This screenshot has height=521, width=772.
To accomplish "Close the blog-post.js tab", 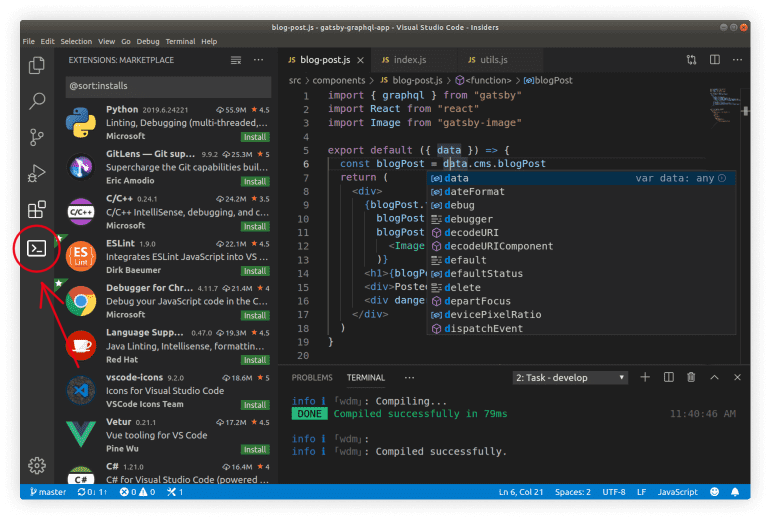I will point(360,60).
